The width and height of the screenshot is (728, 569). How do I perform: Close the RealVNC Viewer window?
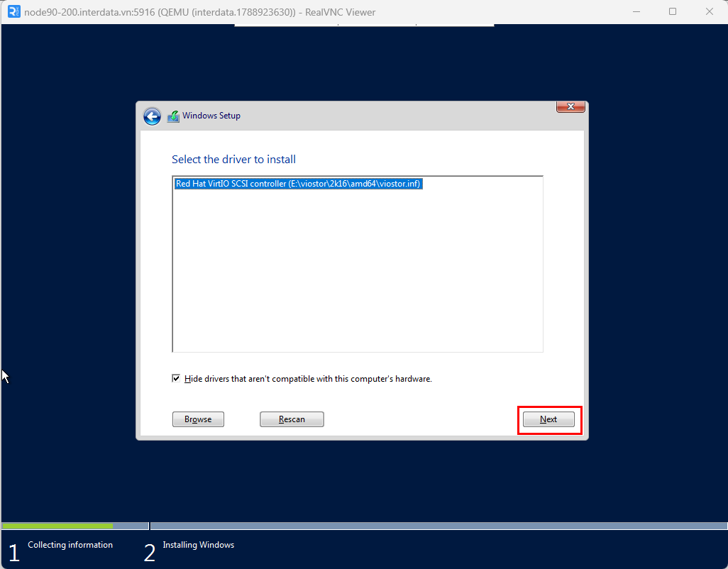(x=710, y=11)
